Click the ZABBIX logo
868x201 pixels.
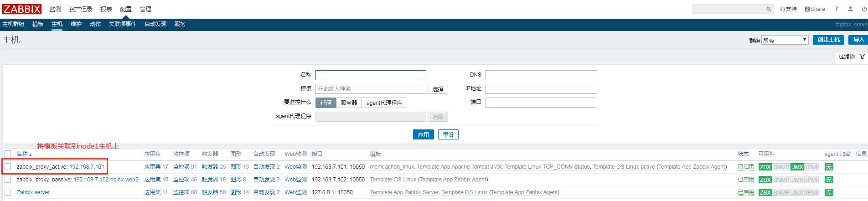(22, 9)
